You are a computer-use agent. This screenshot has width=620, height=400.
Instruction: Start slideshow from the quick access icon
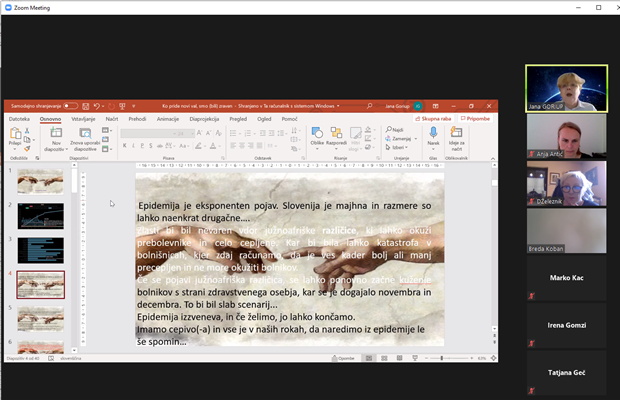pos(122,106)
